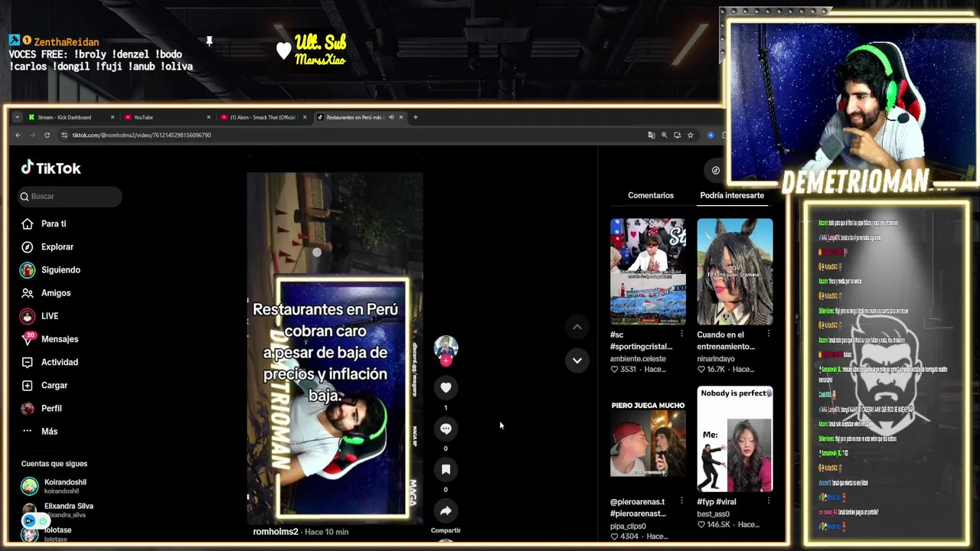
Task: Follow the creator with plus avatar
Action: 446,361
